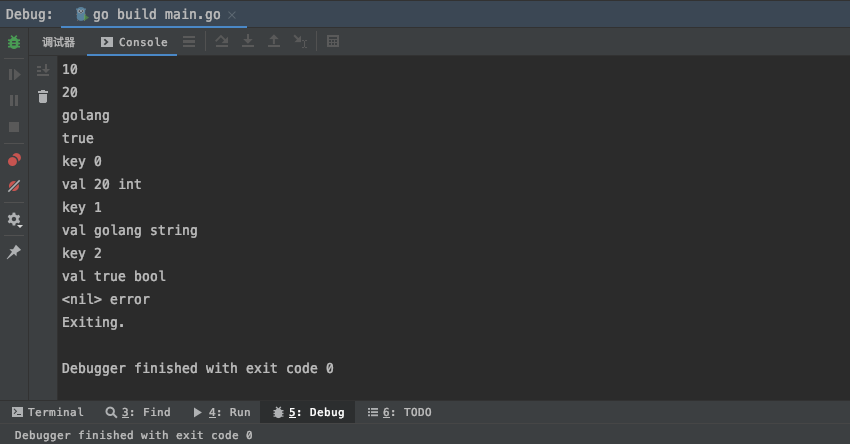
Task: Clear console with trash icon
Action: tap(43, 97)
